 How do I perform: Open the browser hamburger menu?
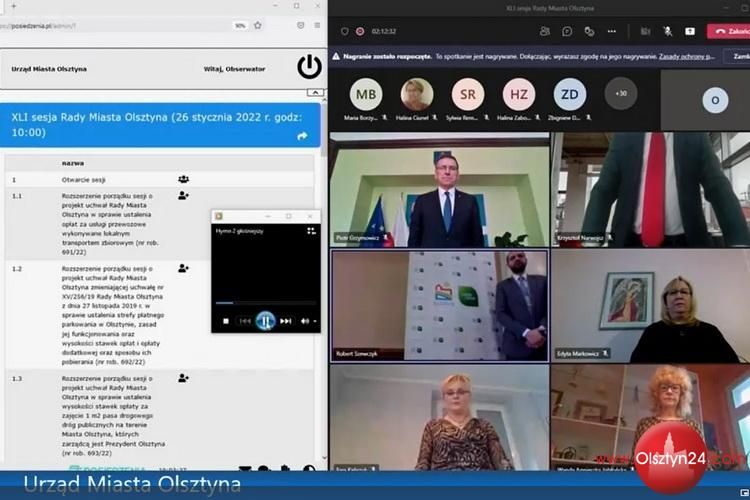click(x=317, y=25)
